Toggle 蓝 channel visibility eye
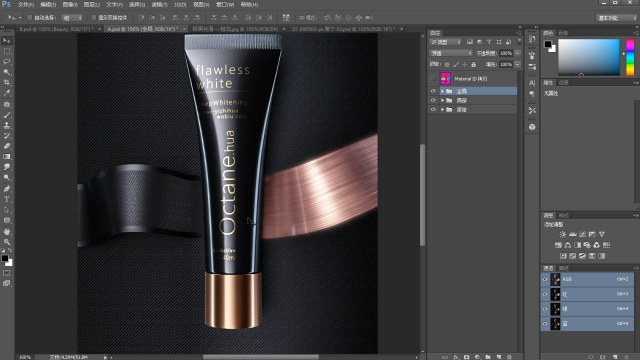Viewport: 640px width, 360px height. (x=545, y=324)
